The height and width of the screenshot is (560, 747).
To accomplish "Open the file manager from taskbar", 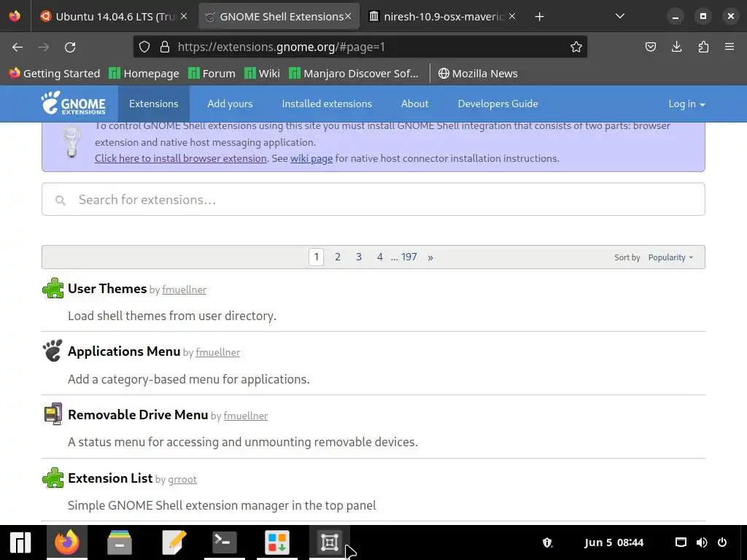I will coord(120,542).
